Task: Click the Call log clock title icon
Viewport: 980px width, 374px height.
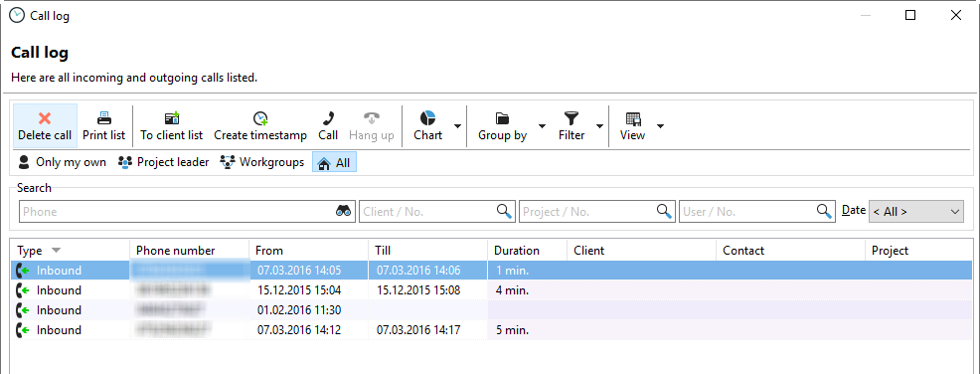Action: click(x=17, y=16)
